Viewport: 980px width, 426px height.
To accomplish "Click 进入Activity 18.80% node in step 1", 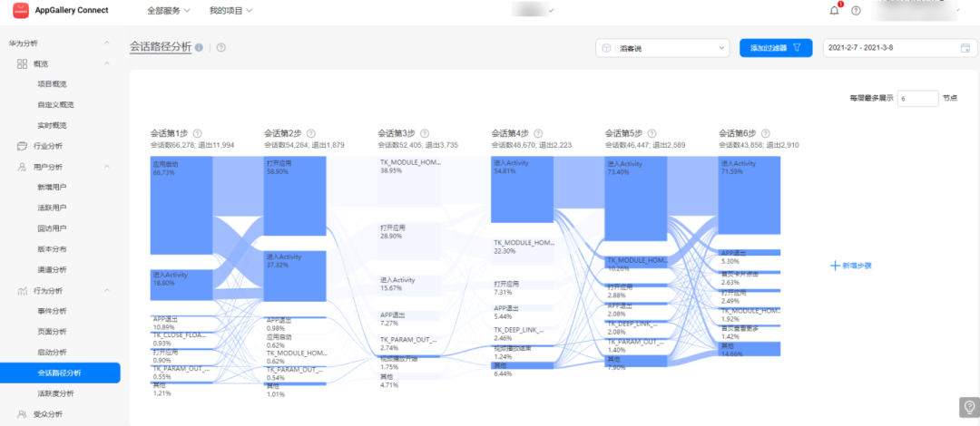I will pos(181,285).
